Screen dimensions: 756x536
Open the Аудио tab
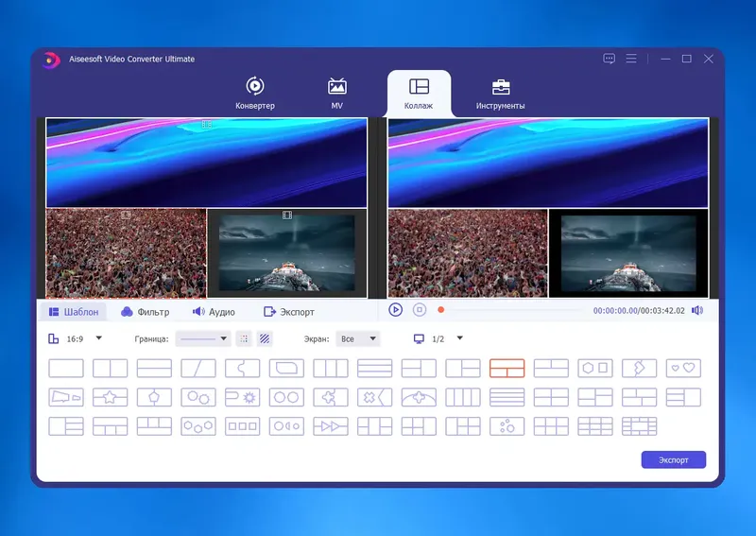214,312
